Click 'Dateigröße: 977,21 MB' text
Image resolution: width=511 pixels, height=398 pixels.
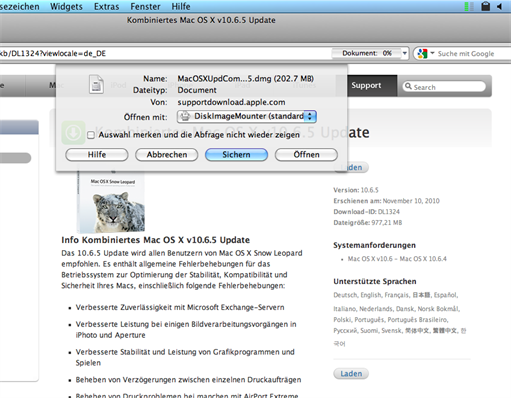(368, 222)
